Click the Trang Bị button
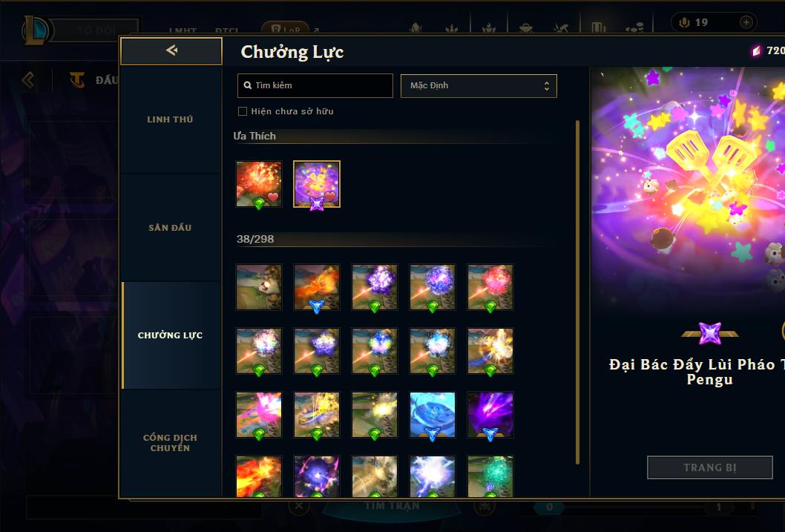Screen dimensions: 785x532 click(710, 467)
